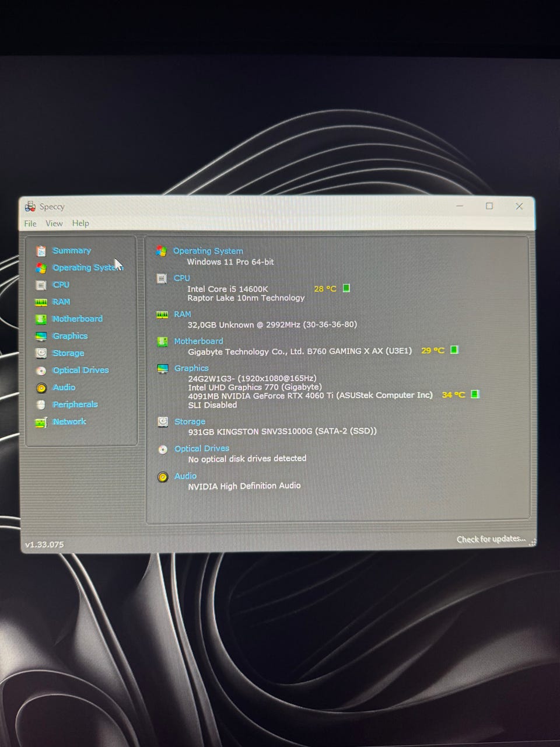Click the RAM icon in summary pane
Image resolution: width=560 pixels, height=747 pixels.
(162, 315)
